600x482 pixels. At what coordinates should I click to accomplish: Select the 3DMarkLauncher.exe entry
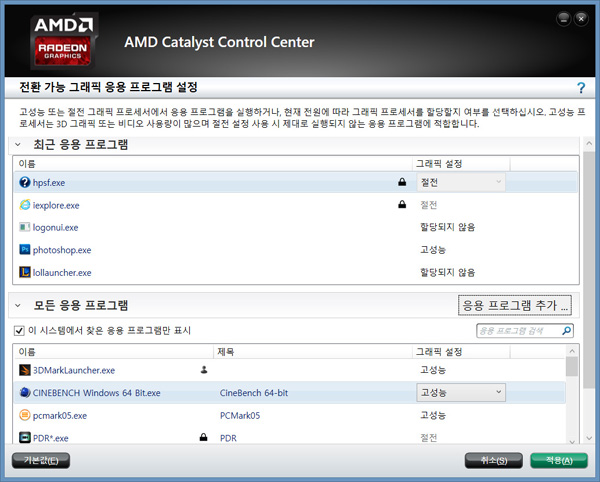74,370
